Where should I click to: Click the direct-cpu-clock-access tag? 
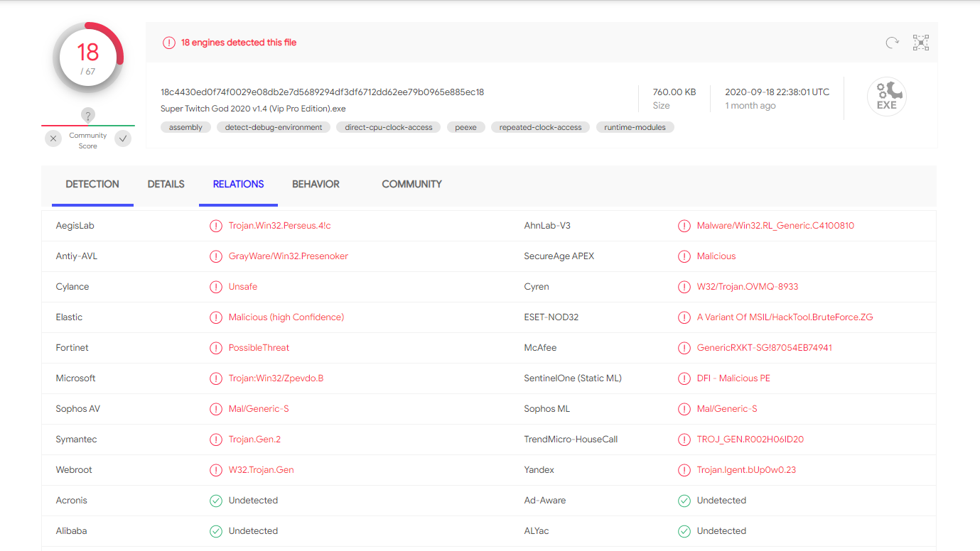click(389, 127)
